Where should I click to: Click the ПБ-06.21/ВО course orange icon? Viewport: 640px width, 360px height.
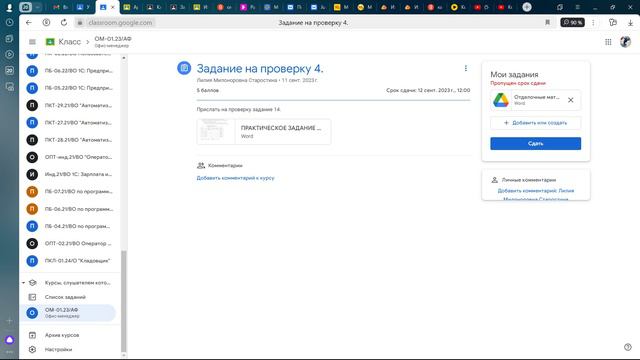(32, 209)
